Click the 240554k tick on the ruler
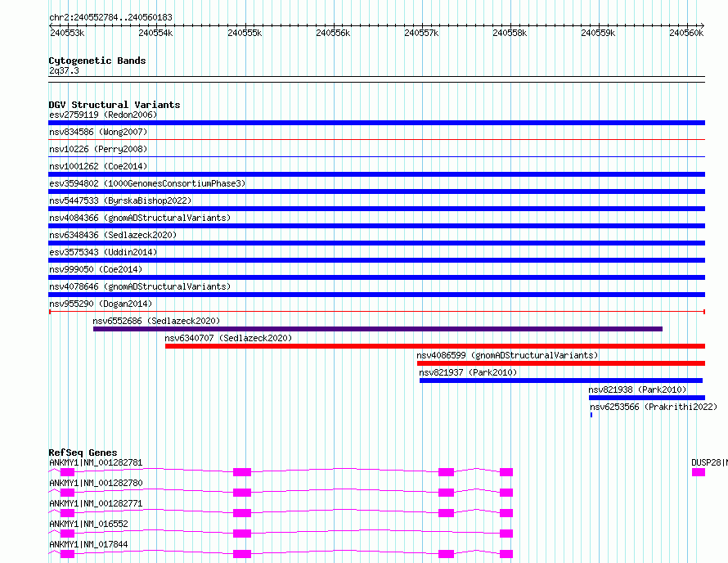Screen dimensions: 728x563 155,33
